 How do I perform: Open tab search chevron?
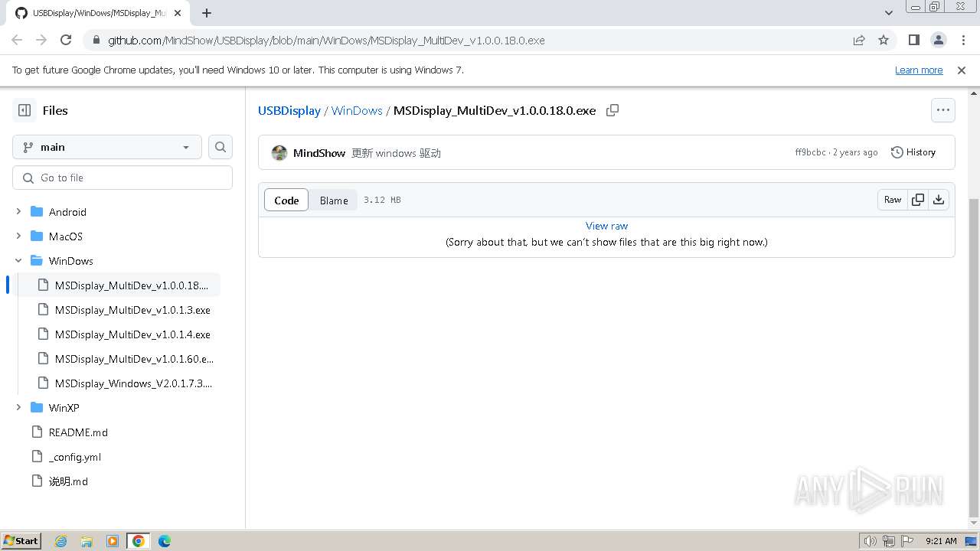point(889,13)
